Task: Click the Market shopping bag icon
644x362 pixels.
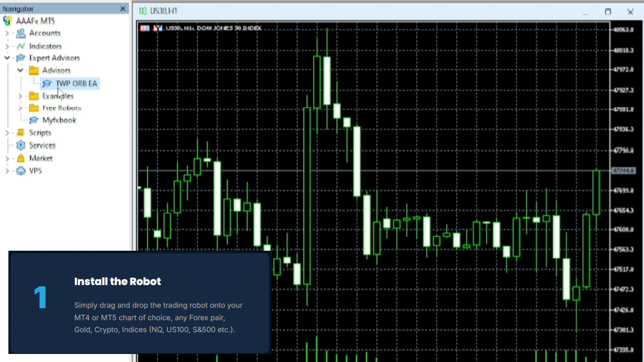Action: [x=21, y=158]
